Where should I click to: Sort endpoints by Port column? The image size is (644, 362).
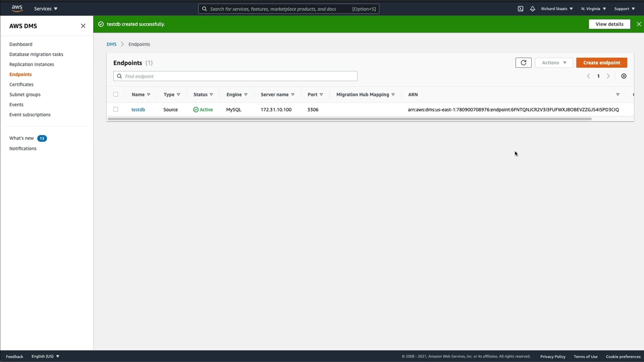[321, 95]
